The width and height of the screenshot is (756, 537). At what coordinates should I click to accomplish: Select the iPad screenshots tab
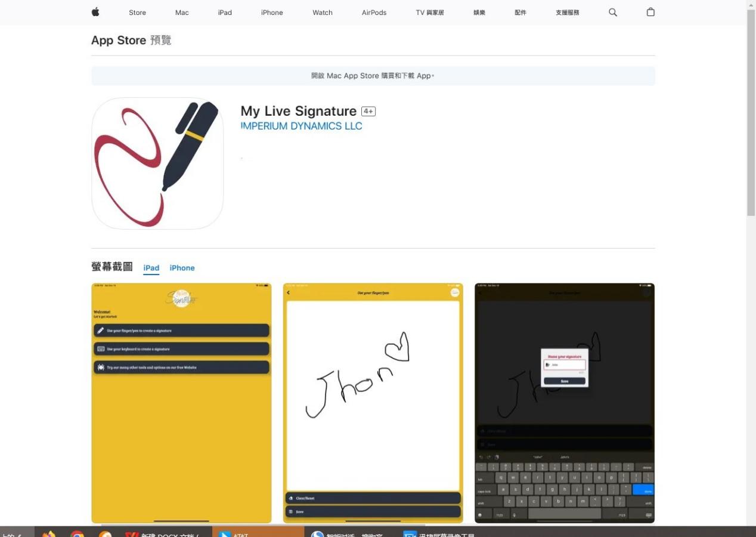pyautogui.click(x=151, y=268)
